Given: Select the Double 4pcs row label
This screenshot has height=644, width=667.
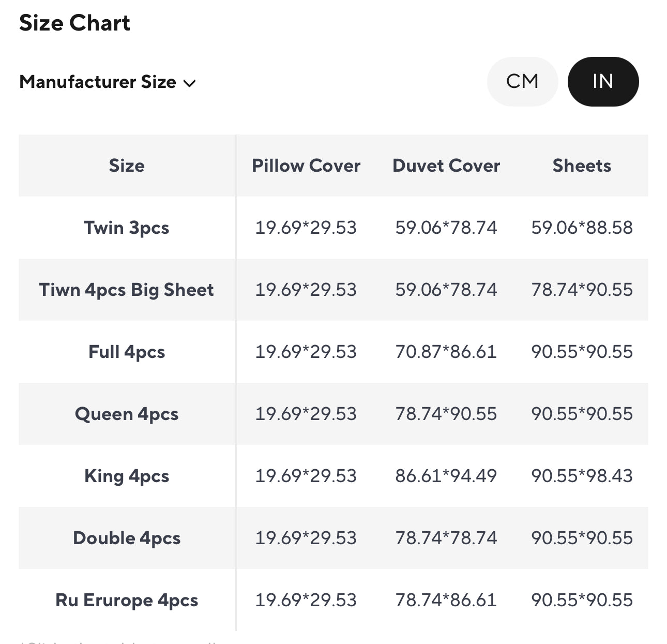Looking at the screenshot, I should [x=127, y=538].
